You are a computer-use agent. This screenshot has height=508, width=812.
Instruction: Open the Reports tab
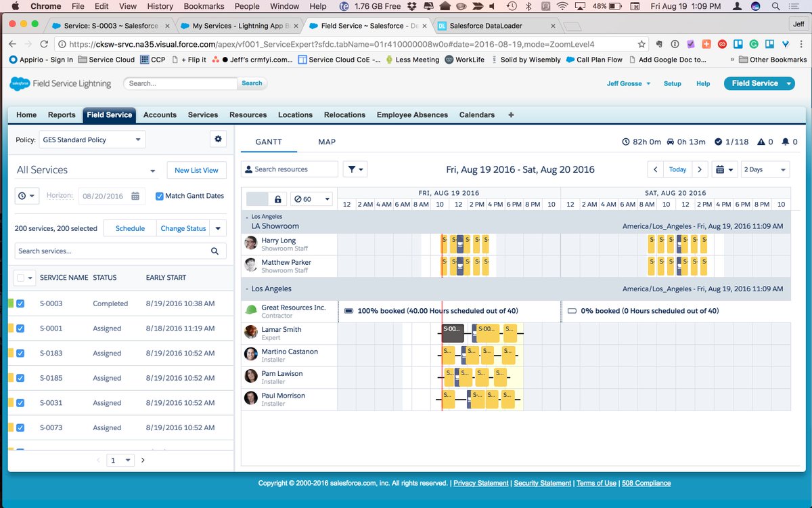click(x=62, y=114)
